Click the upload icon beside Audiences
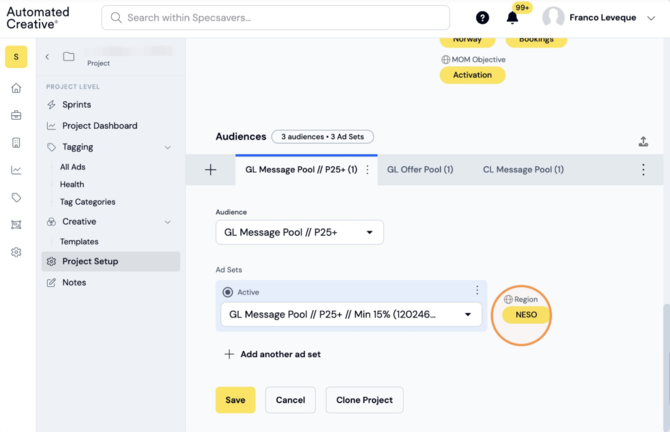This screenshot has width=670, height=432. (x=644, y=141)
